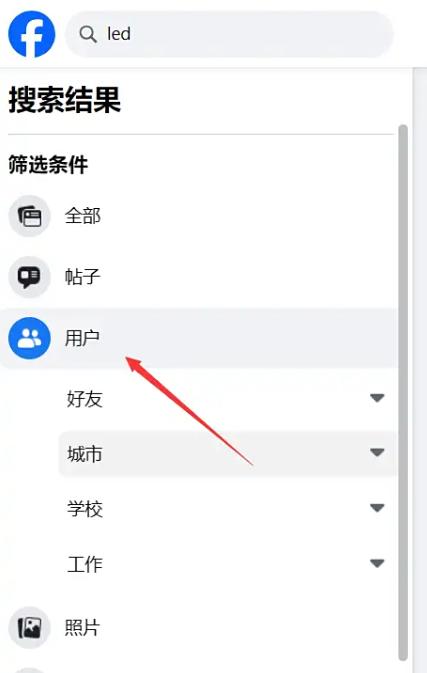Select the 照片 picture icon
Viewport: 427px width, 673px height.
30,628
